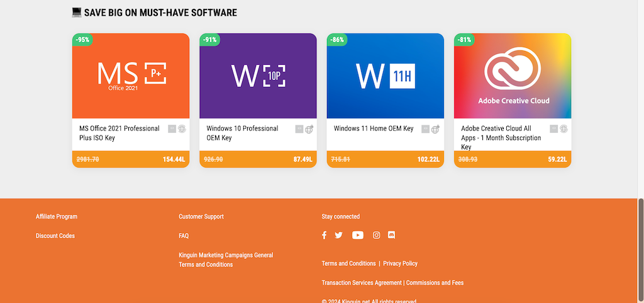Image resolution: width=644 pixels, height=303 pixels.
Task: Open the Facebook social icon
Action: [x=324, y=235]
